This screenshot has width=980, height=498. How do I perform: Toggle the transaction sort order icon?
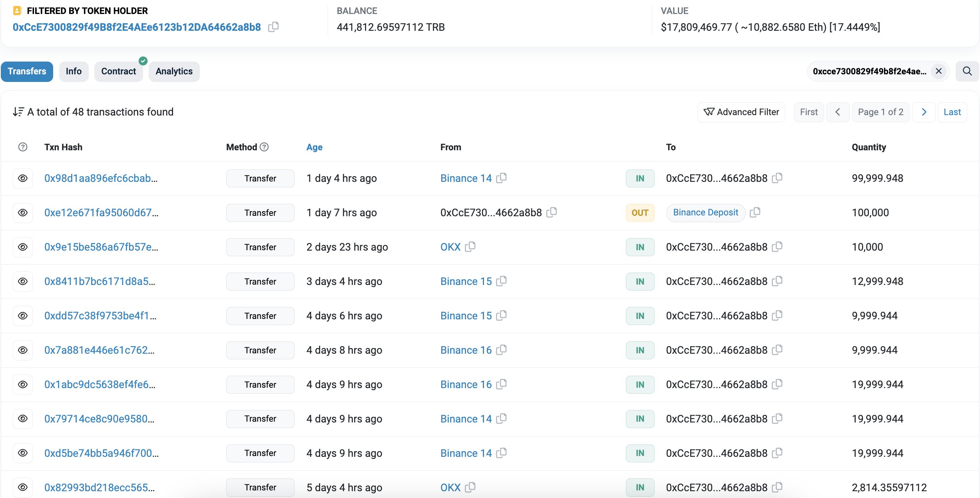click(x=18, y=112)
